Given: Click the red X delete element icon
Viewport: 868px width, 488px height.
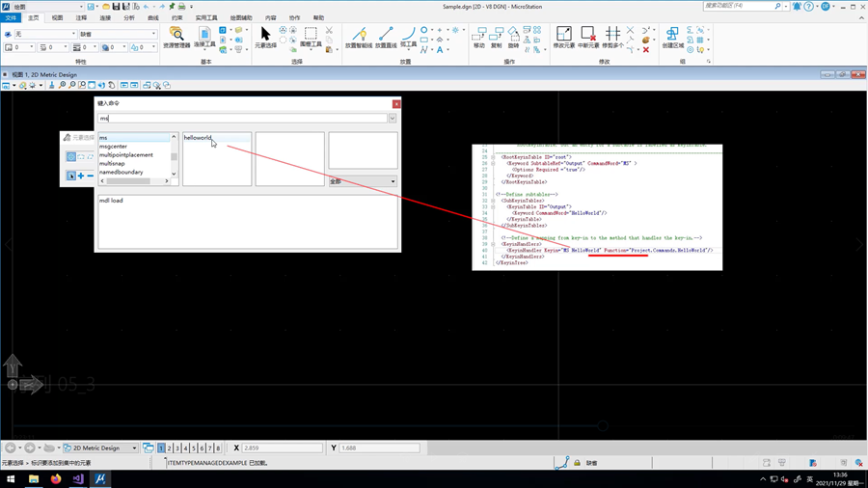Looking at the screenshot, I should (x=646, y=50).
